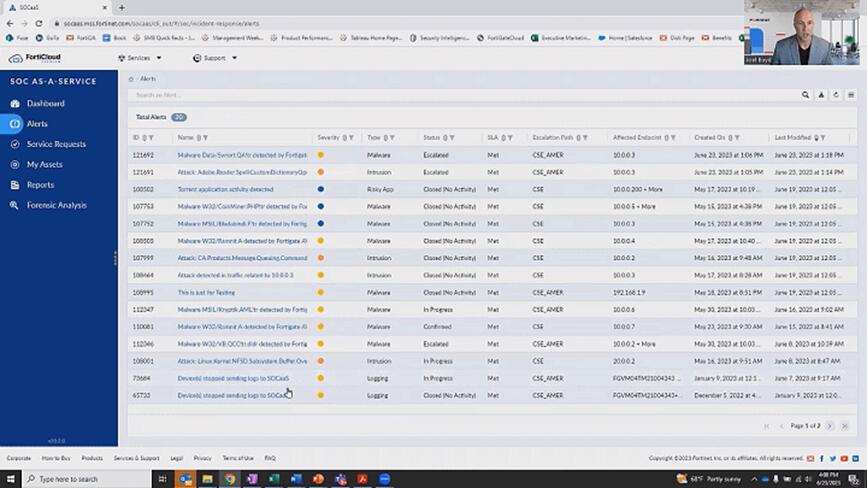The width and height of the screenshot is (867, 488).
Task: Open the column settings menu icon
Action: click(x=851, y=95)
